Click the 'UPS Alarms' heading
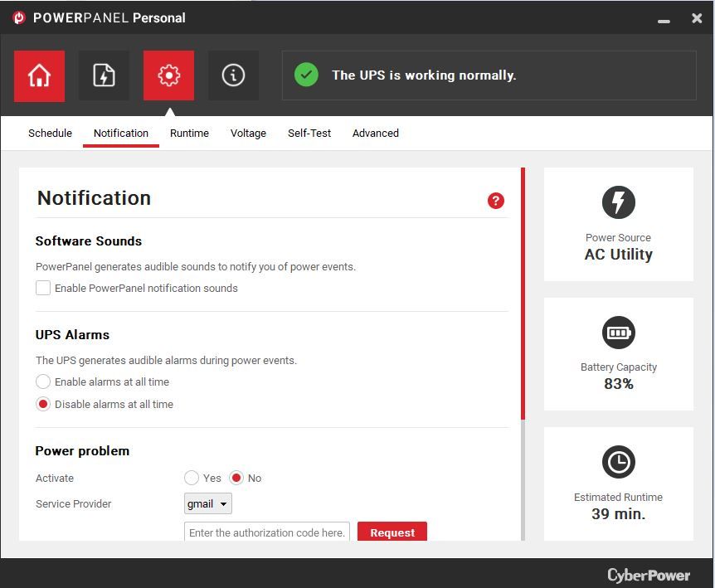The height and width of the screenshot is (588, 715). tap(72, 334)
